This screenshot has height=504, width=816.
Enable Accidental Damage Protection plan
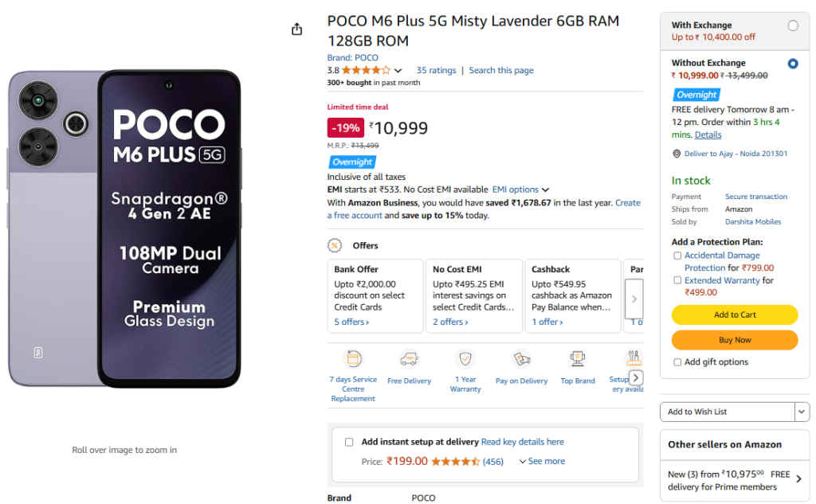pyautogui.click(x=677, y=255)
